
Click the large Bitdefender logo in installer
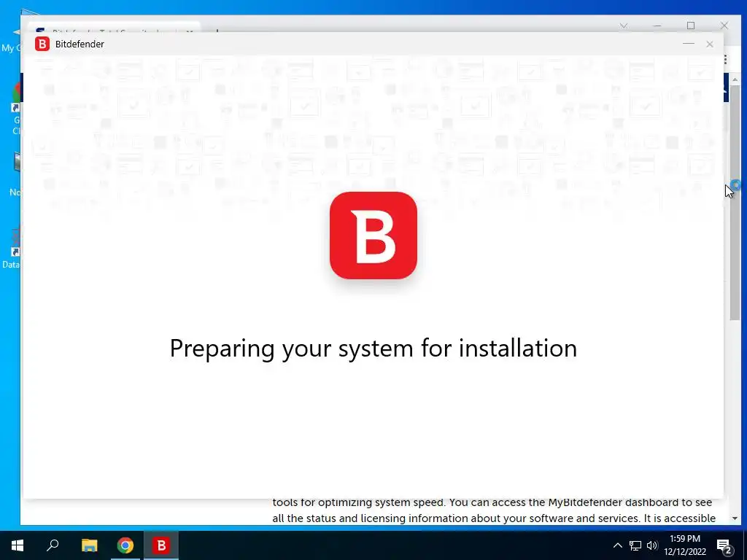[373, 236]
